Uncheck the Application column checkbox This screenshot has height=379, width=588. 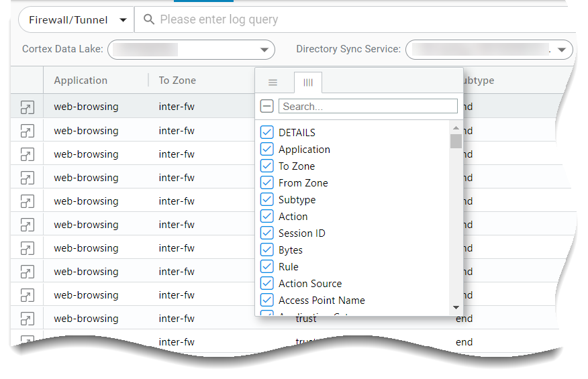pos(266,150)
